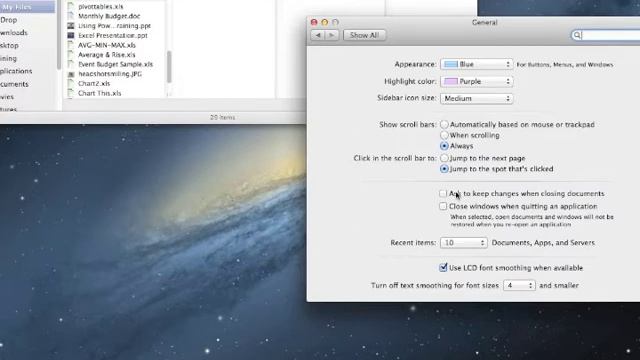Click the Average & Rise.xls file icon
Screen dimensions: 640x360
point(71,55)
